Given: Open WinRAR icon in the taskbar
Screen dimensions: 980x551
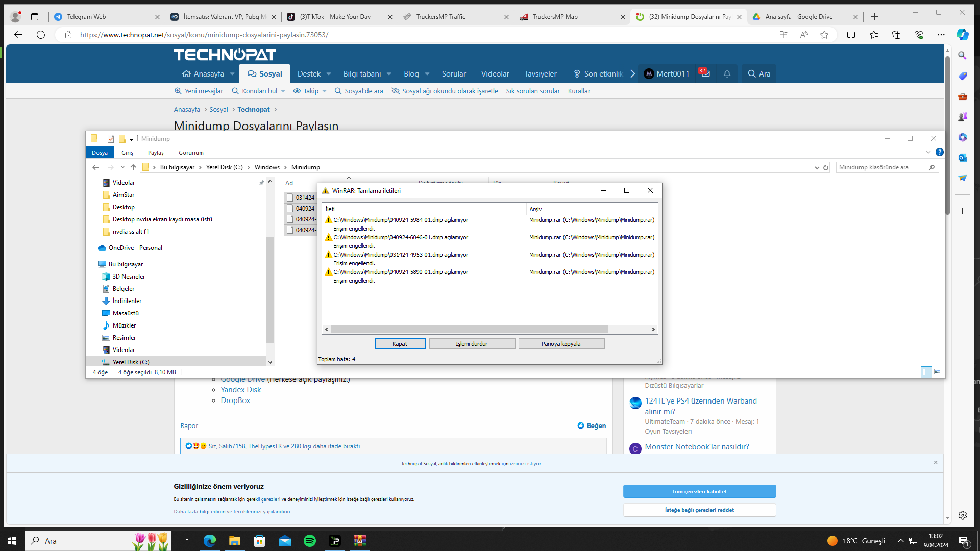Looking at the screenshot, I should click(360, 541).
